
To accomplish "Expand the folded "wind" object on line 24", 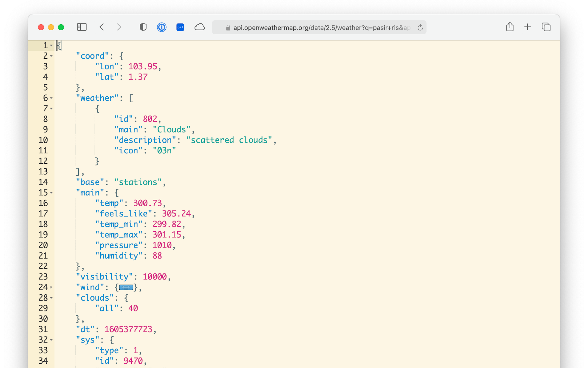I will pos(51,287).
